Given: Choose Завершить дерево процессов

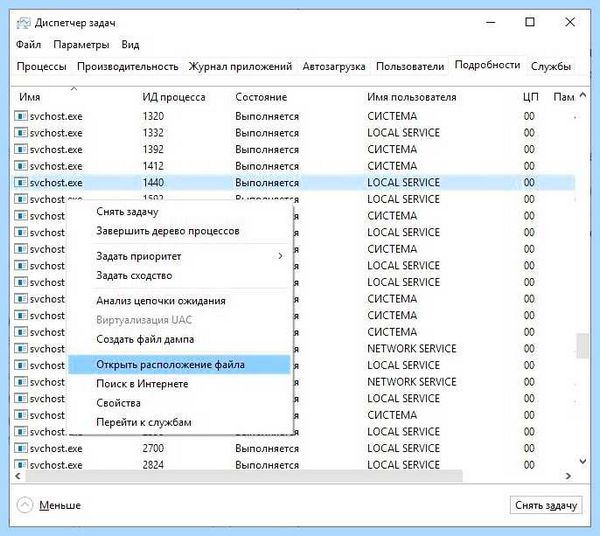Looking at the screenshot, I should tap(179, 231).
